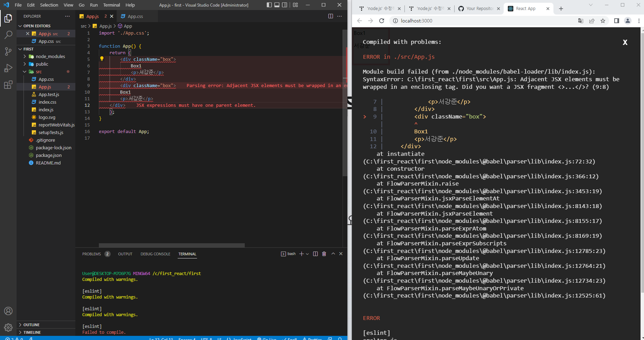Screen dimensions: 644x340
Task: View site information for localhost:3000
Action: 395,21
